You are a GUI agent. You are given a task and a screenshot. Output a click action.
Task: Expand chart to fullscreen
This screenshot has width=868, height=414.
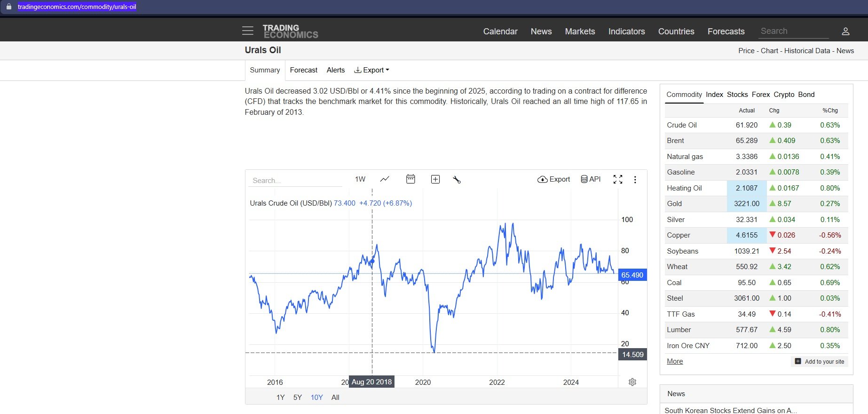(618, 179)
